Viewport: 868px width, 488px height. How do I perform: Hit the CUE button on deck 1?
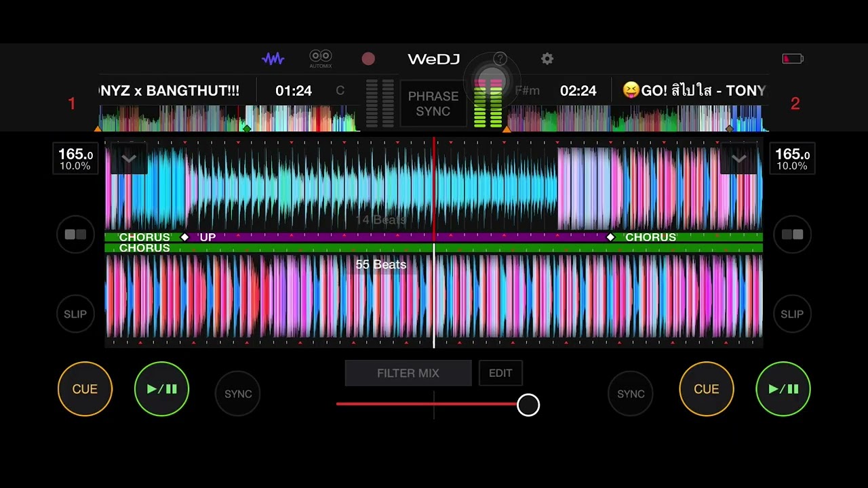tap(85, 389)
